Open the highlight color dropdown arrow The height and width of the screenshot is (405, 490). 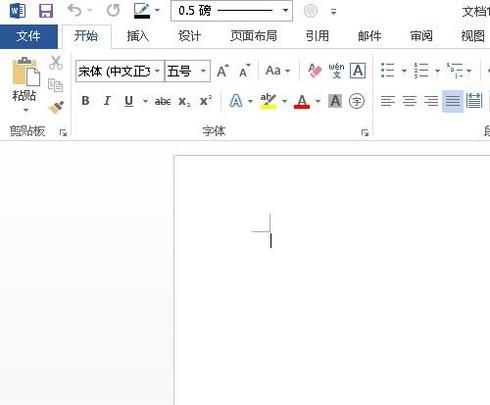tap(284, 101)
